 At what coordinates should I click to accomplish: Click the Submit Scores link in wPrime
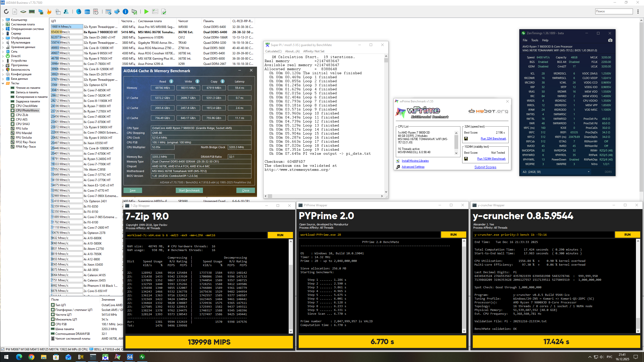coord(485,167)
